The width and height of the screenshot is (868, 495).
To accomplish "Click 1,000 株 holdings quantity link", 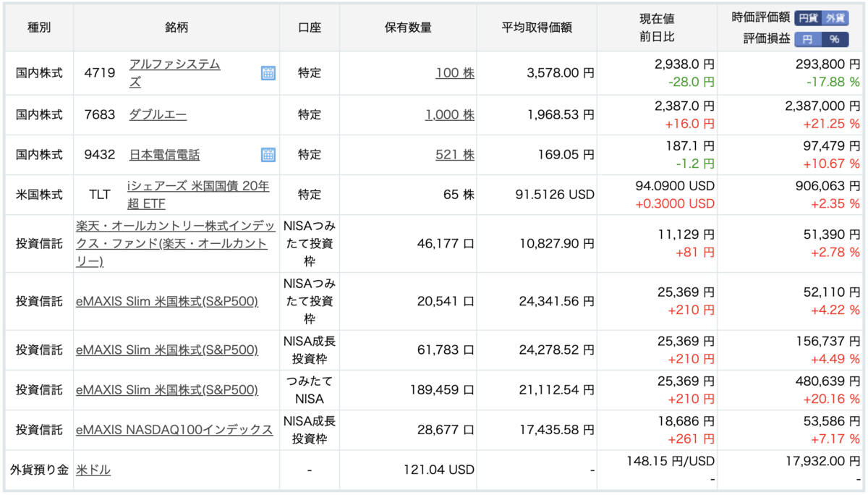I will [450, 114].
